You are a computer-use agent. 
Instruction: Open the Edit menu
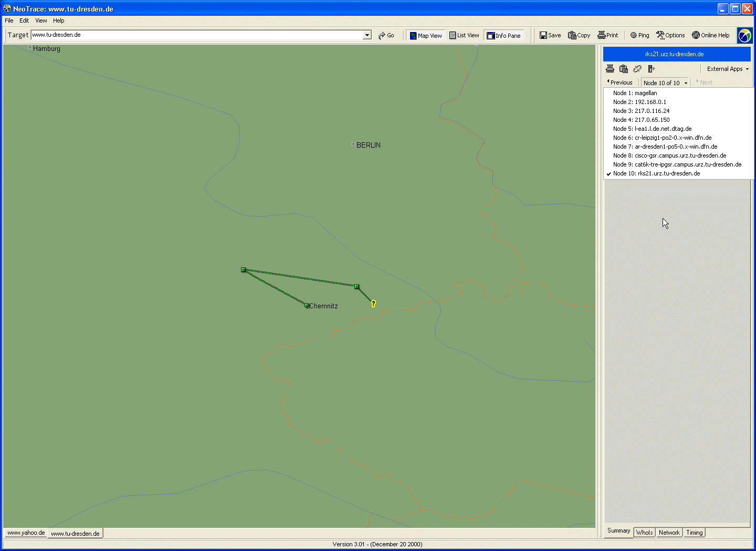click(24, 20)
